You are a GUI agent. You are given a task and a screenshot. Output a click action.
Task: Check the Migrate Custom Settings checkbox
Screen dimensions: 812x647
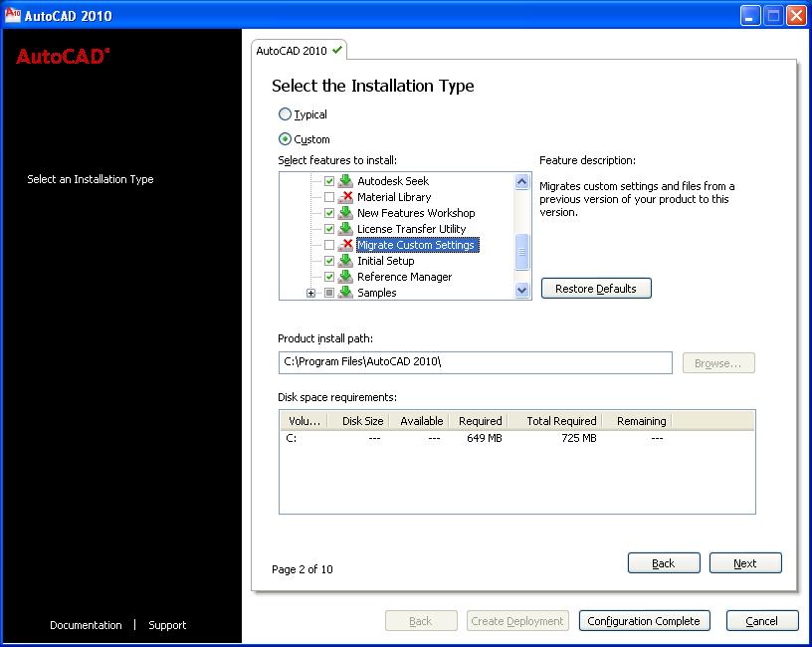[x=328, y=245]
